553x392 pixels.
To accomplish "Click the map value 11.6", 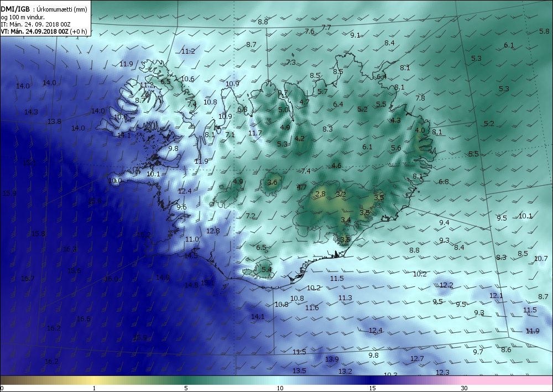I will pyautogui.click(x=312, y=308).
